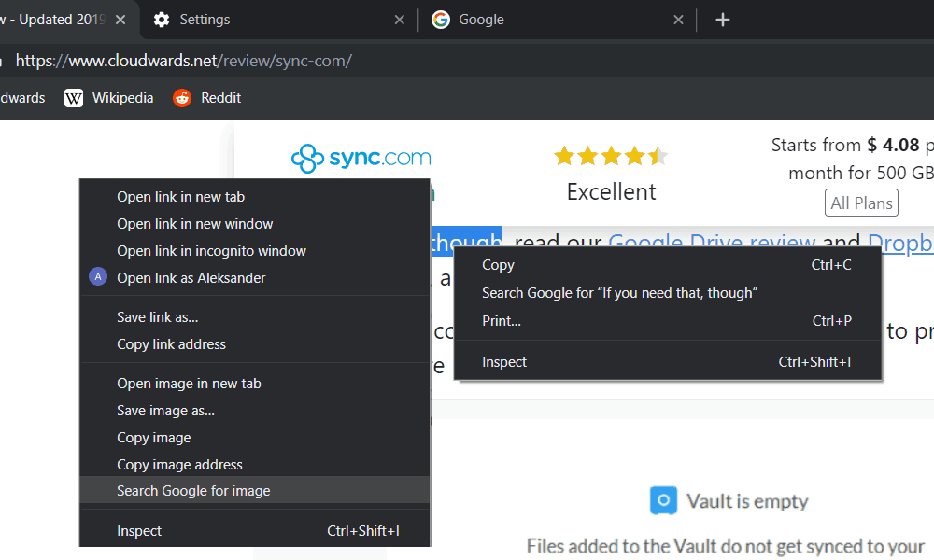Select Open link as Aleksander
This screenshot has width=934, height=560.
pos(191,278)
